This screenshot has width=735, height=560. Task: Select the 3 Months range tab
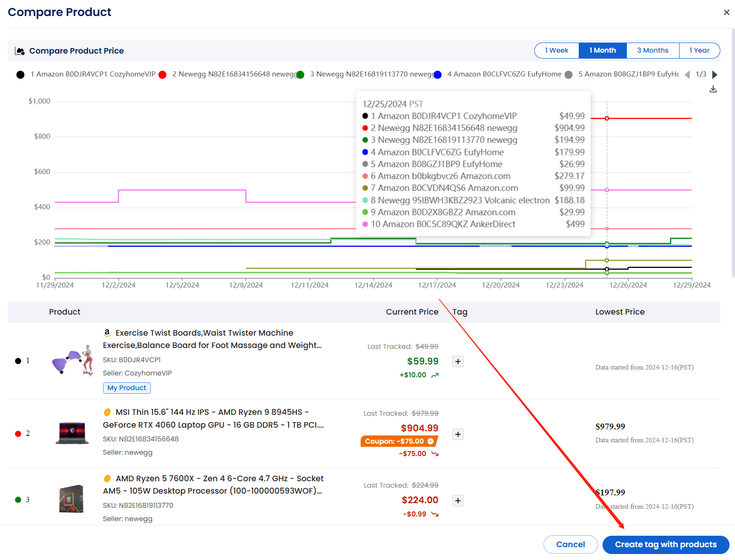coord(653,50)
